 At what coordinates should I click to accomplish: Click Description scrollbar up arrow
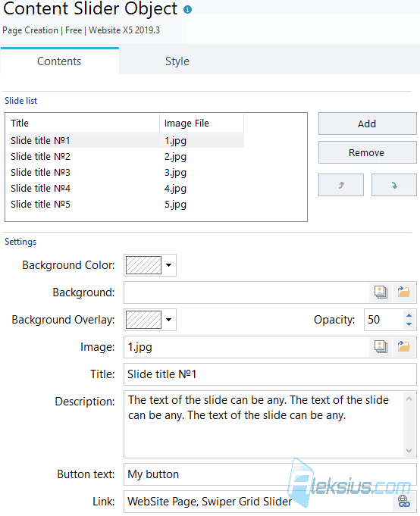[409, 399]
